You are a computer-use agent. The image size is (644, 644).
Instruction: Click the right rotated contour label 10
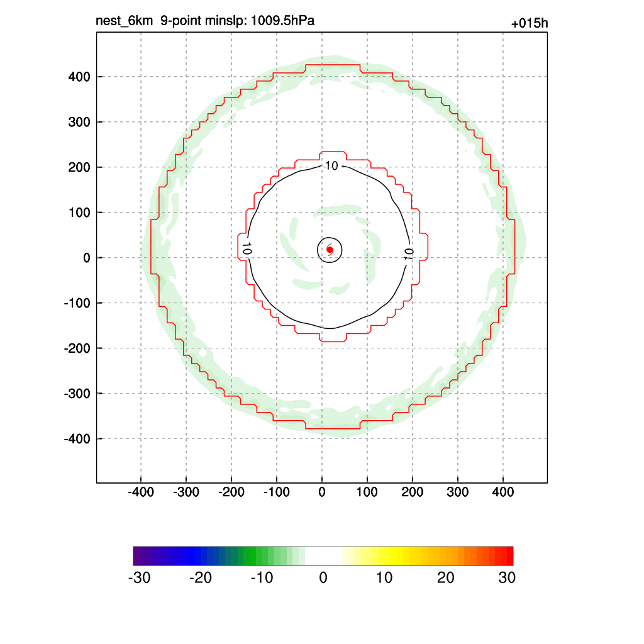click(x=408, y=254)
